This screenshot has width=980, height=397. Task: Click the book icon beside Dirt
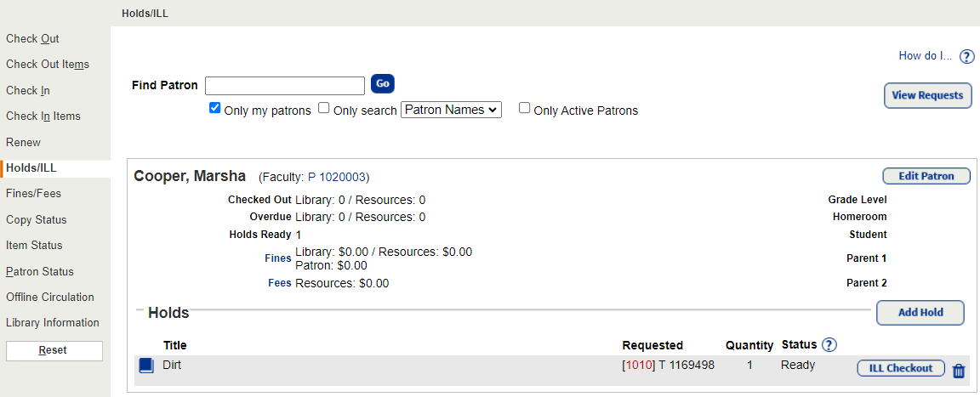click(x=146, y=366)
